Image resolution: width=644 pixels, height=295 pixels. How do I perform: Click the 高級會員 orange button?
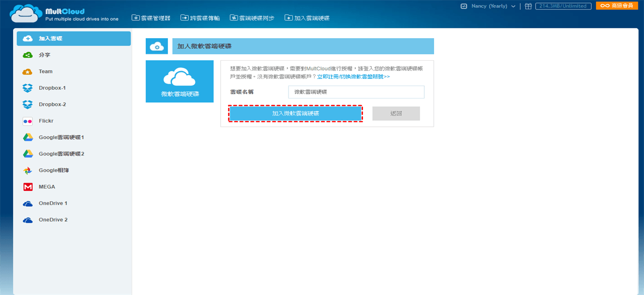pyautogui.click(x=617, y=6)
